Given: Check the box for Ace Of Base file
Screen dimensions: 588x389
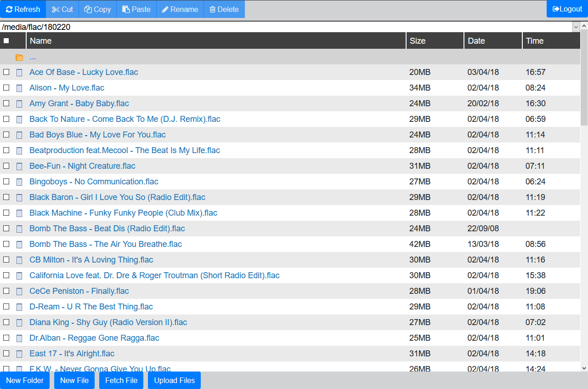Looking at the screenshot, I should pos(6,72).
